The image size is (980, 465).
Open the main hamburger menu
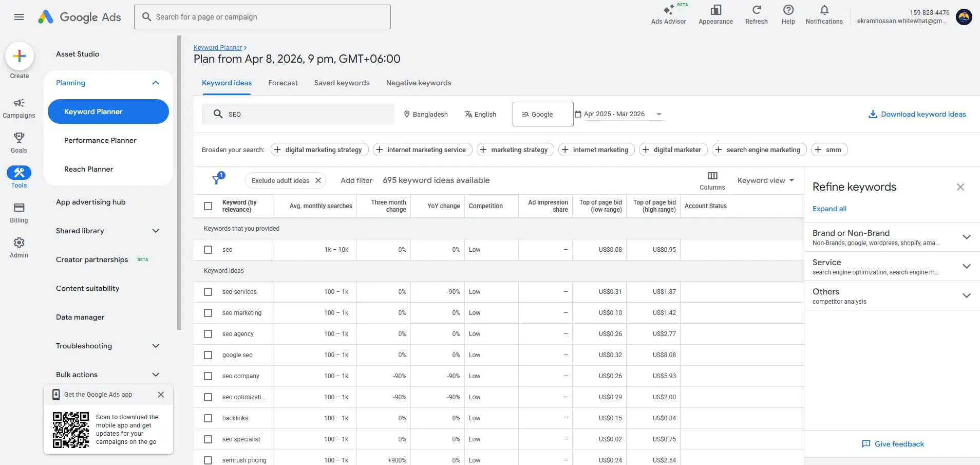[19, 17]
